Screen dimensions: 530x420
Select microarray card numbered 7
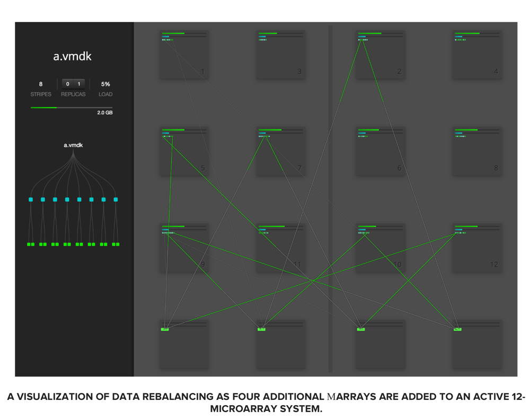(280, 151)
